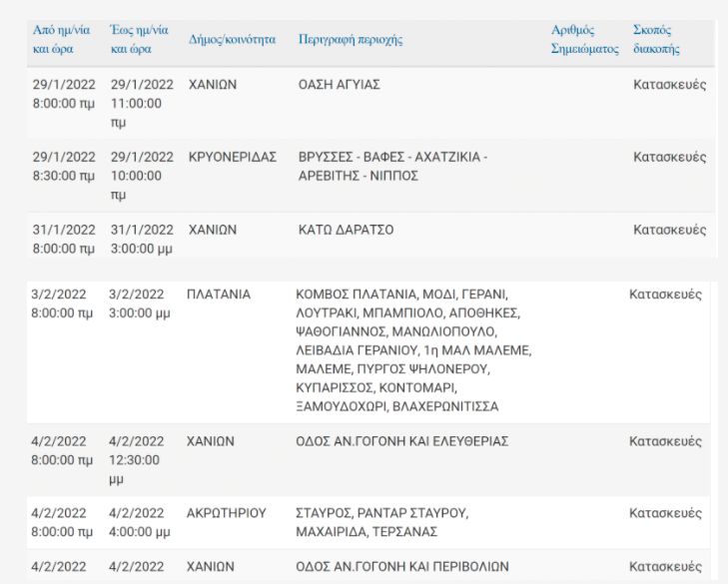Select the 'ΟΑΣΗ ΑΓΥΙΑΣ' area cell

(339, 85)
